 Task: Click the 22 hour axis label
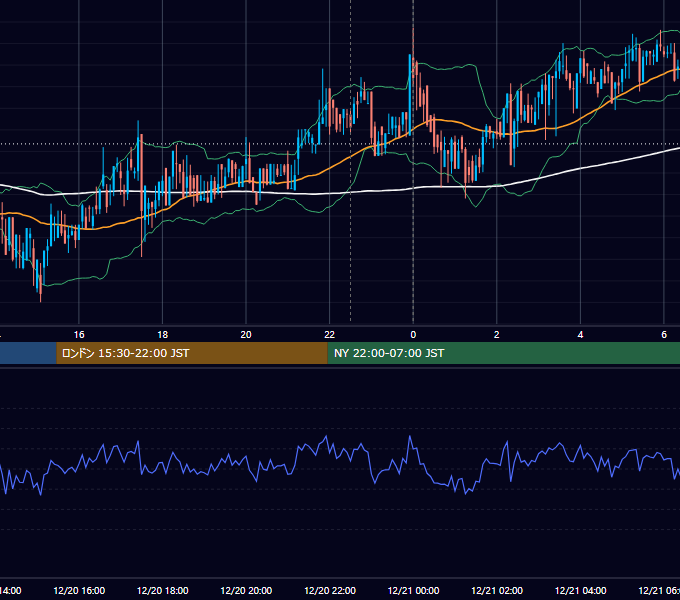point(330,335)
